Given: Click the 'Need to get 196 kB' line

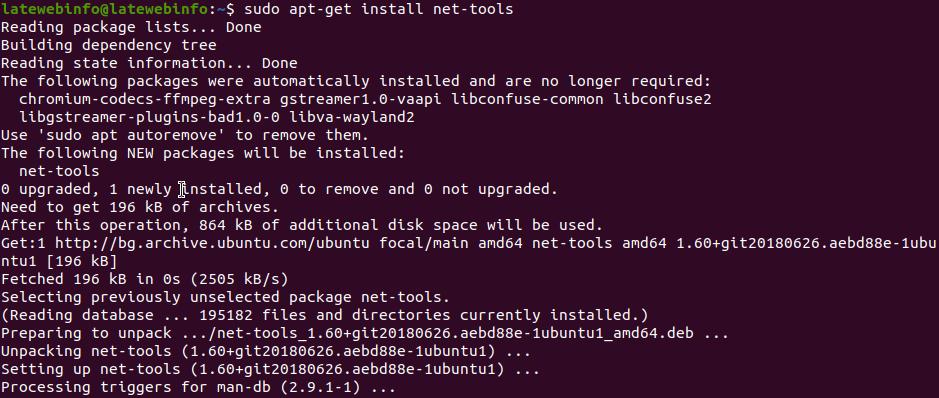Looking at the screenshot, I should tap(140, 208).
